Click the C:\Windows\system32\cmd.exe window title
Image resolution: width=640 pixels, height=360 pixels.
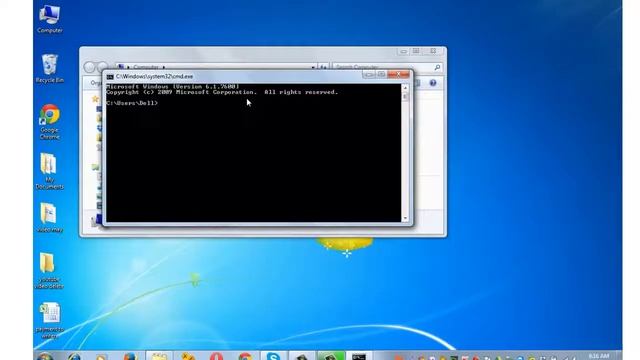click(154, 77)
